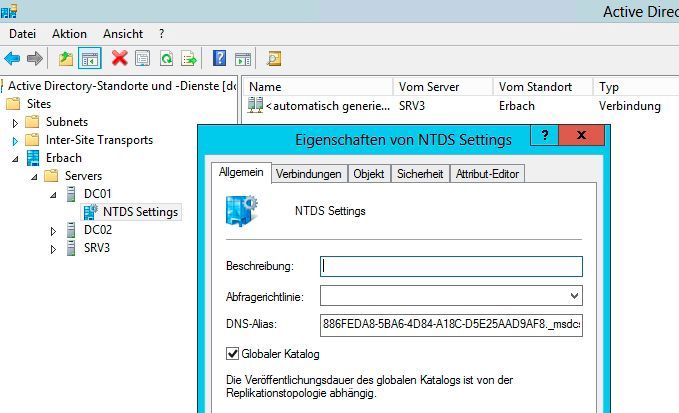Sort by the Typ column header

tap(636, 87)
